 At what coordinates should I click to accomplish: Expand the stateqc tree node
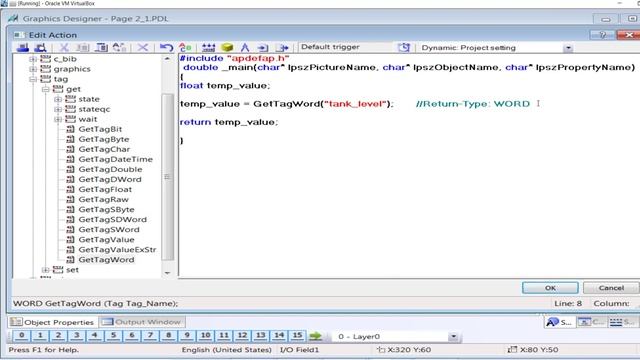[58, 109]
